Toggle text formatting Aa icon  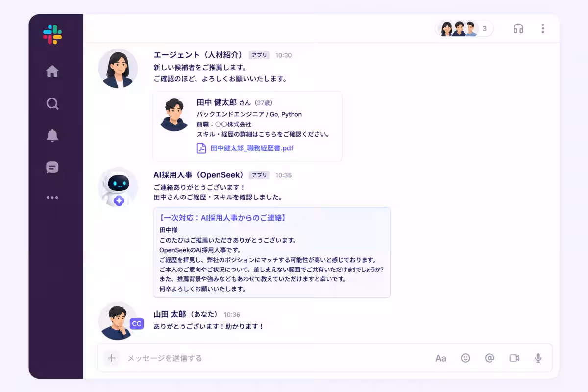pos(441,358)
